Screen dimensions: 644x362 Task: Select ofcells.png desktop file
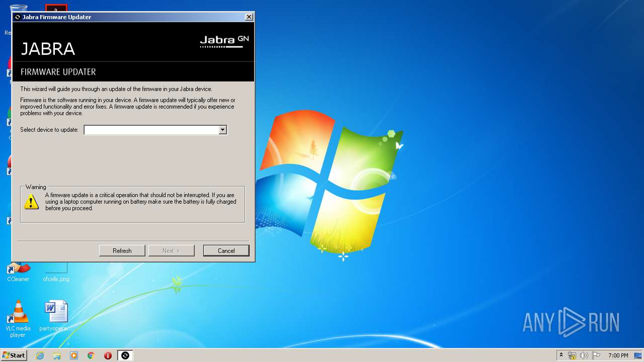(56, 273)
